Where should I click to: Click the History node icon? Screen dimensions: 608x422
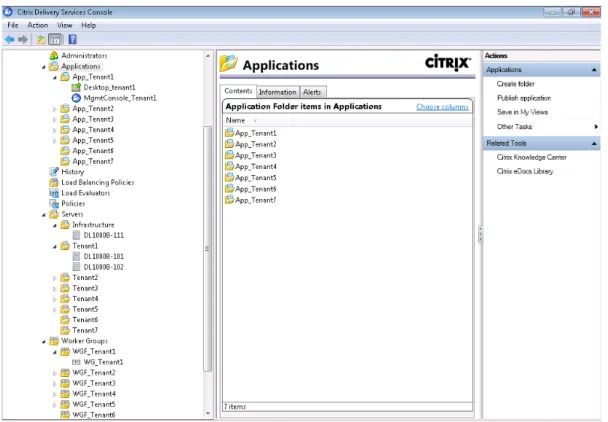tap(54, 171)
